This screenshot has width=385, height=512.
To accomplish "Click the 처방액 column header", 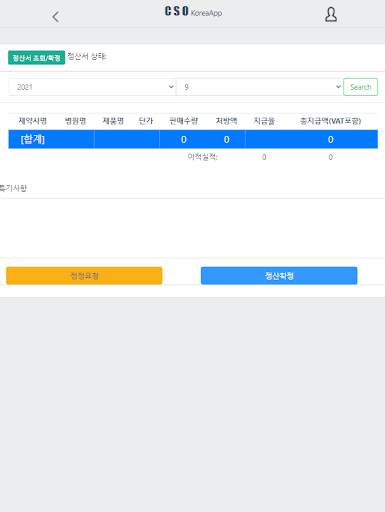I will 226,121.
